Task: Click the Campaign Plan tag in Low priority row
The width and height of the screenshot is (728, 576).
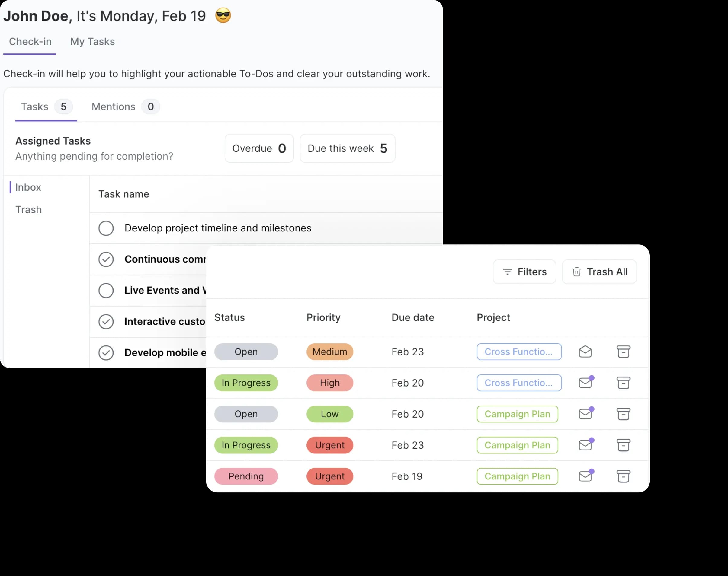Action: coord(517,414)
